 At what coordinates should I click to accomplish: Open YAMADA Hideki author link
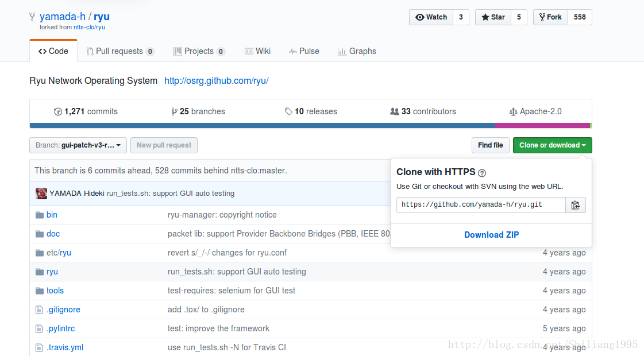click(x=77, y=194)
